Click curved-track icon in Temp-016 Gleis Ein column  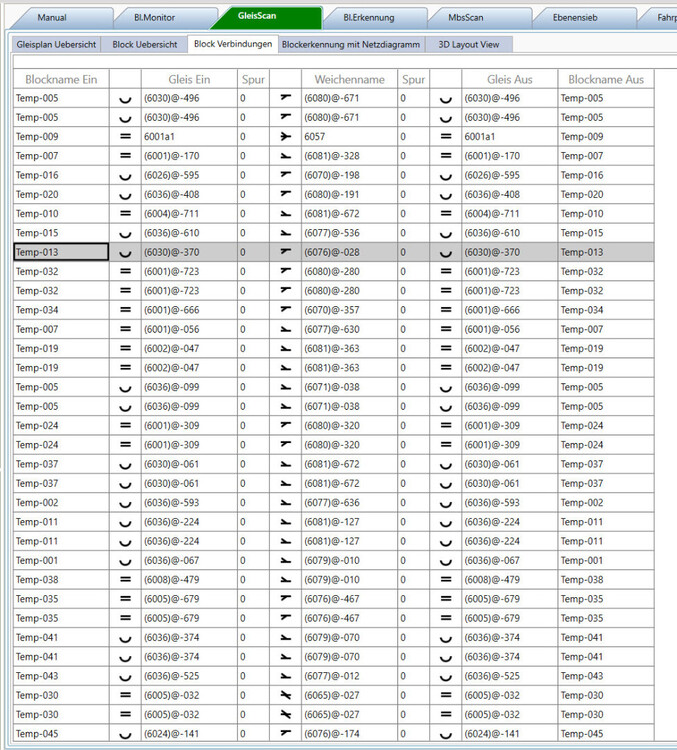125,176
